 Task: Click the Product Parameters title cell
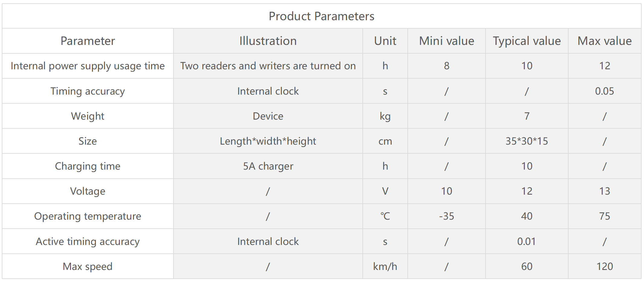[x=322, y=16]
